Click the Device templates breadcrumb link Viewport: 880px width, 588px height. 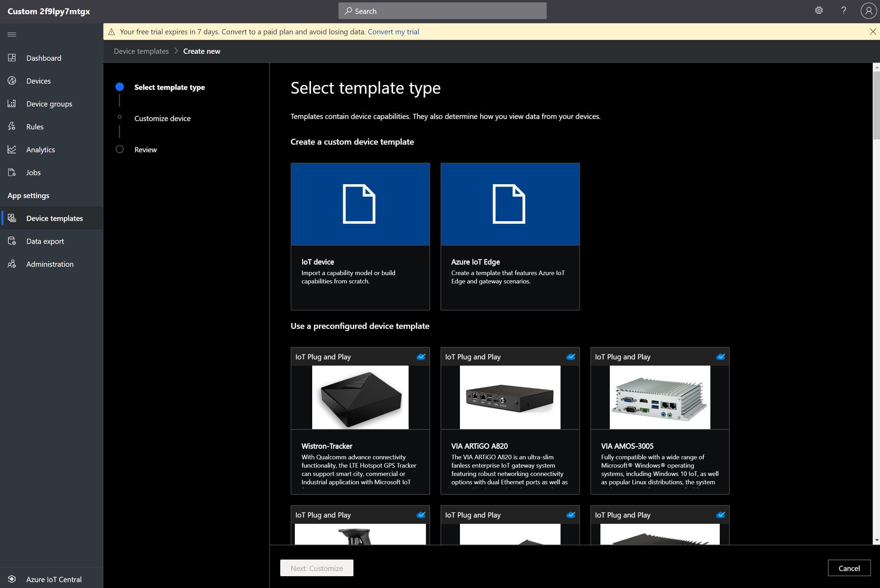141,51
